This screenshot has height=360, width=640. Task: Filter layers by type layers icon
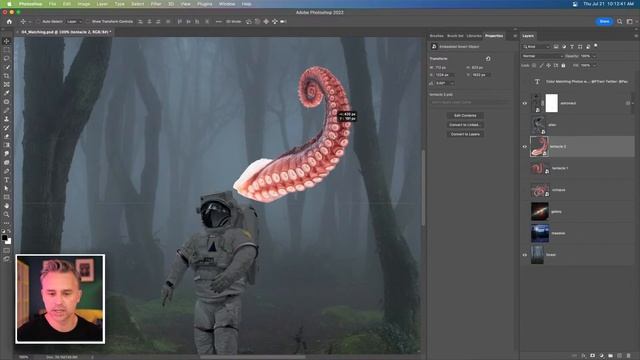pos(572,47)
